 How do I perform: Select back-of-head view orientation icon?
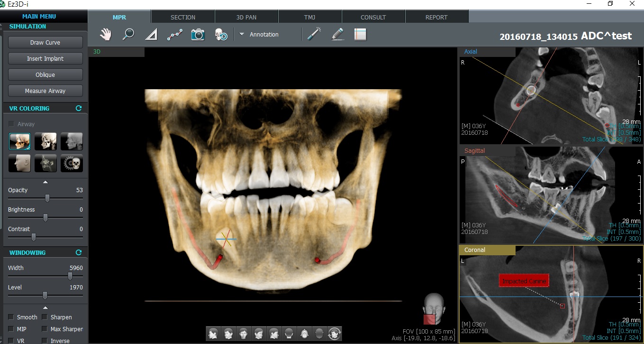pos(289,334)
